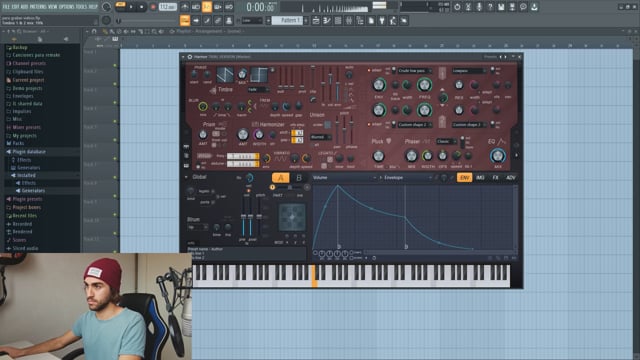Click the EQ MIX knob
The image size is (640, 360).
click(x=498, y=156)
